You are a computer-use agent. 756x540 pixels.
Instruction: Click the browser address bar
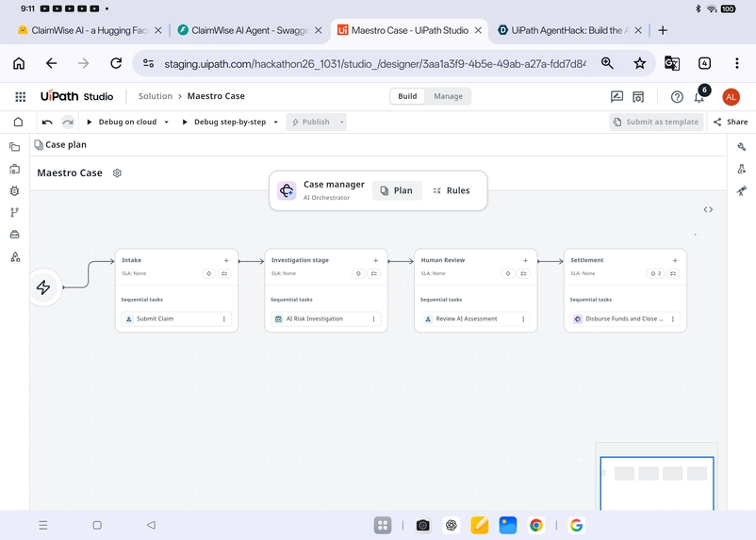(x=374, y=64)
